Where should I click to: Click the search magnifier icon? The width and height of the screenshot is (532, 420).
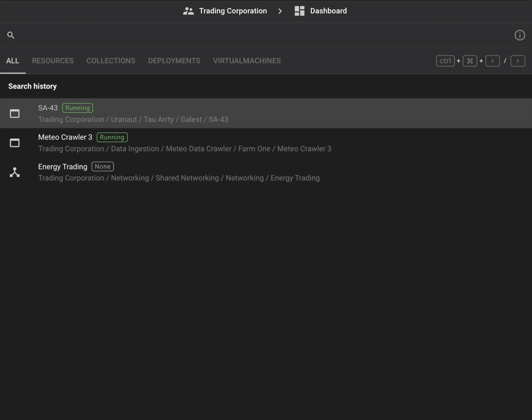[10, 34]
